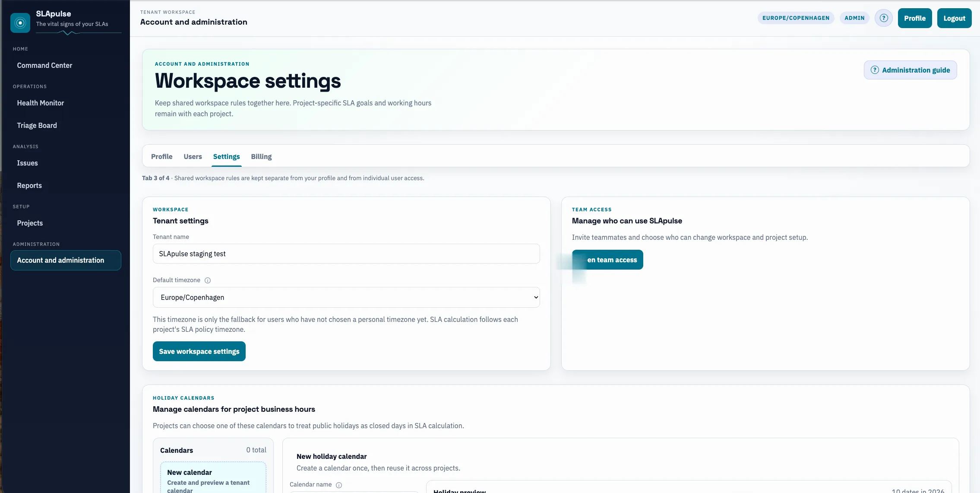Screen dimensions: 980x493
Task: Switch to the Profile tab
Action: pos(162,156)
